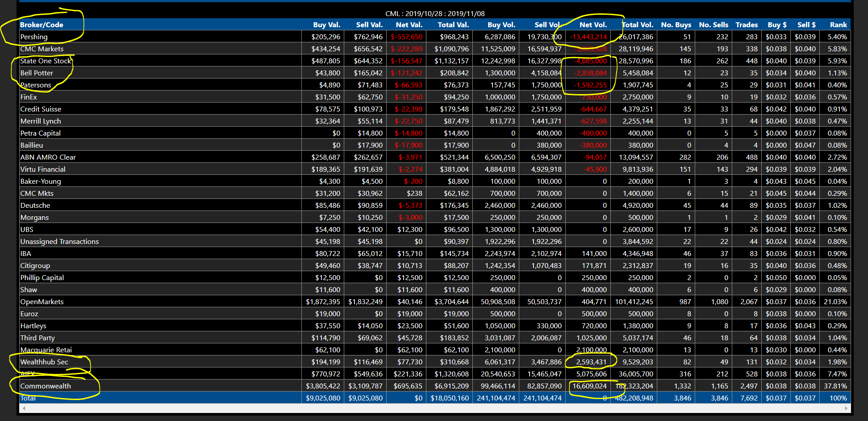The height and width of the screenshot is (421, 868).
Task: Select the OpenMarkets broker row
Action: point(435,301)
